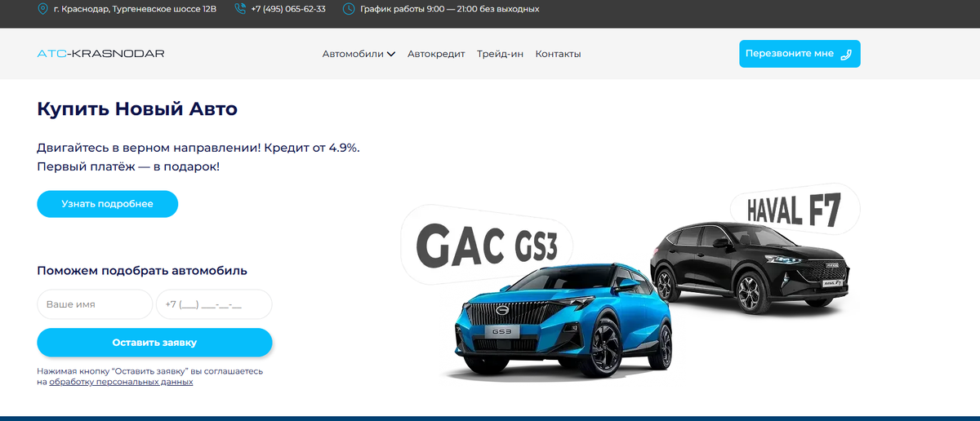Click phone icon inside Перезвоните мне button
This screenshot has width=980, height=421.
pos(846,54)
